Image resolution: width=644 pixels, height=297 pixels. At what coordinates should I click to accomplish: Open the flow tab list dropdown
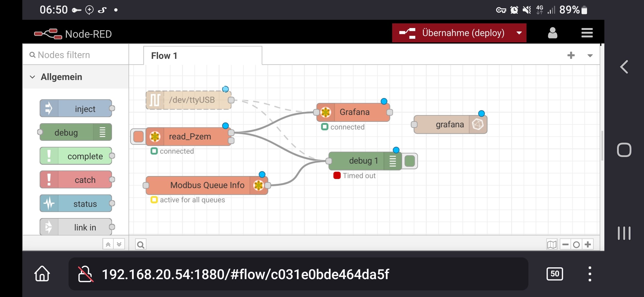[x=590, y=56]
